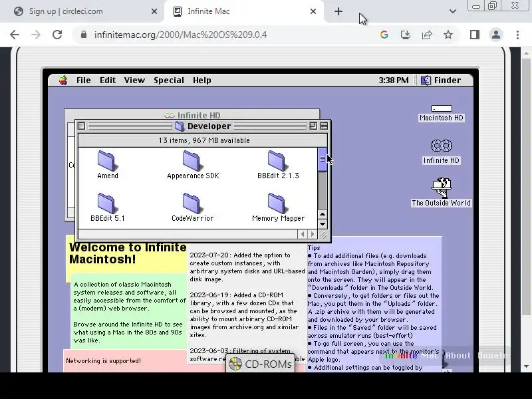Image resolution: width=532 pixels, height=399 pixels.
Task: Close the Infinite Mac browser tab
Action: pos(313,11)
